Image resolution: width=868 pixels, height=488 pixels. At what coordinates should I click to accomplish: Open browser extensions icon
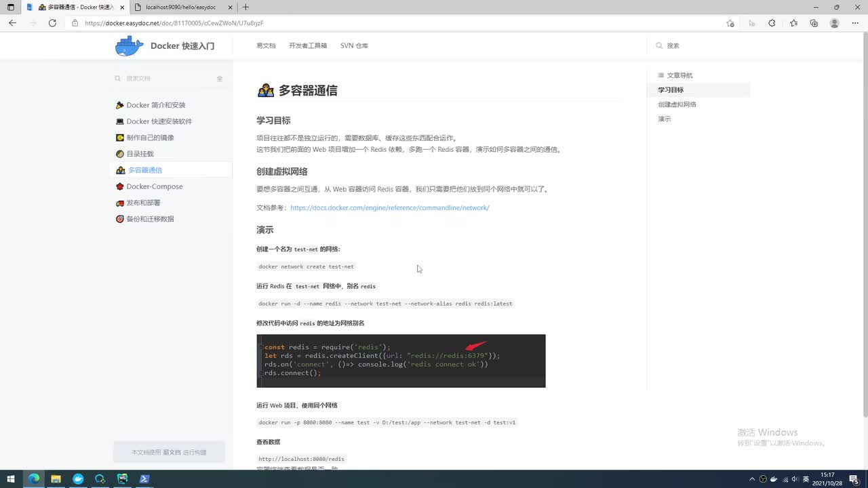point(772,23)
